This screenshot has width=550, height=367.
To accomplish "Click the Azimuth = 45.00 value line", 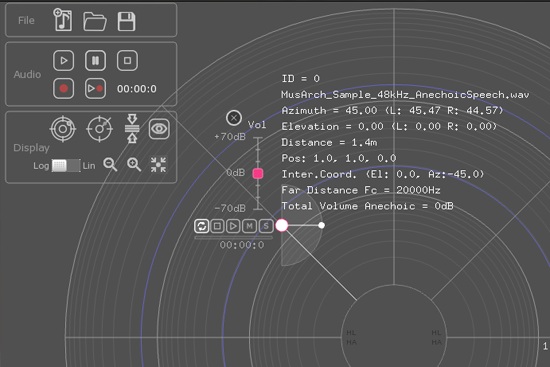I will [392, 111].
